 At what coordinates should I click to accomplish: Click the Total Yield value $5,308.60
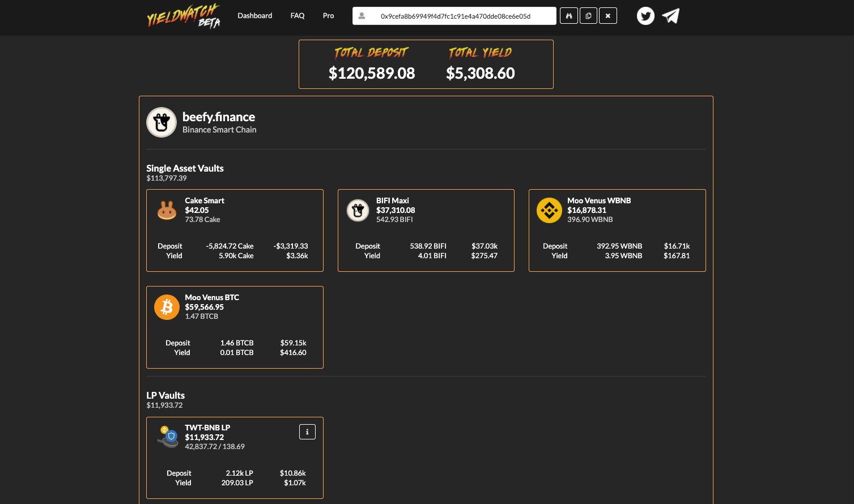click(x=481, y=73)
